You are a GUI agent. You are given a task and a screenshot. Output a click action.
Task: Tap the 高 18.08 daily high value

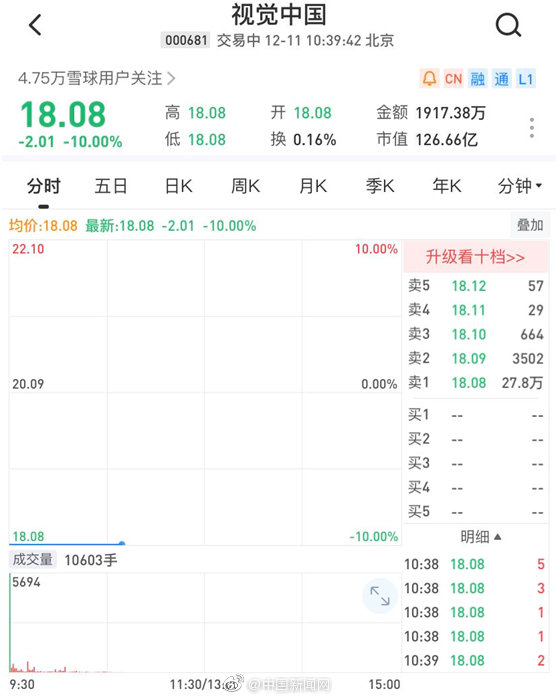tap(195, 113)
